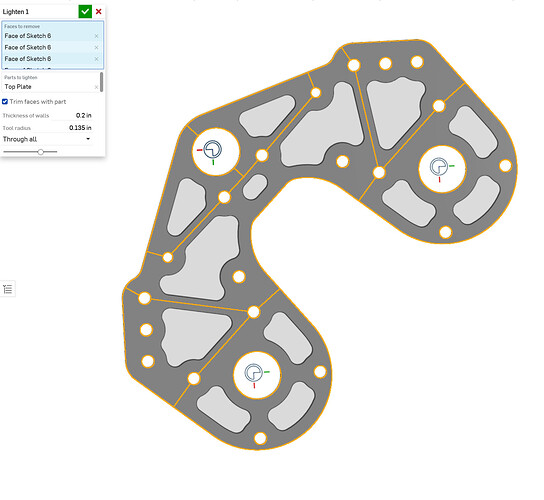Click the Lighten 1 feature name
The width and height of the screenshot is (544, 500).
pos(16,12)
